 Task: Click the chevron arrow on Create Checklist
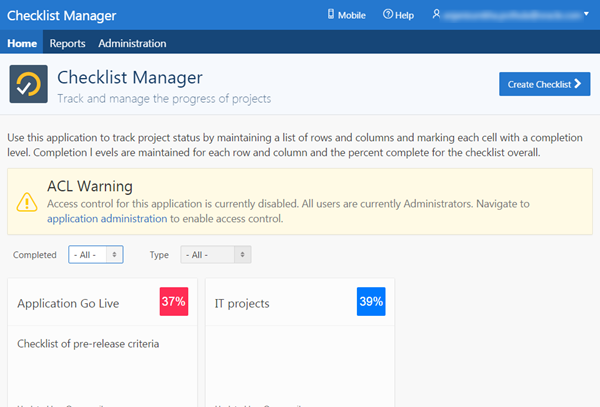pyautogui.click(x=577, y=84)
